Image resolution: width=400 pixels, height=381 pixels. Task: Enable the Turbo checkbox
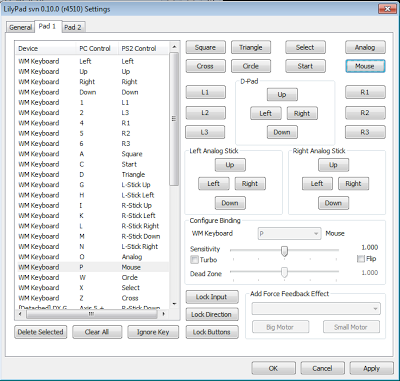click(x=194, y=259)
